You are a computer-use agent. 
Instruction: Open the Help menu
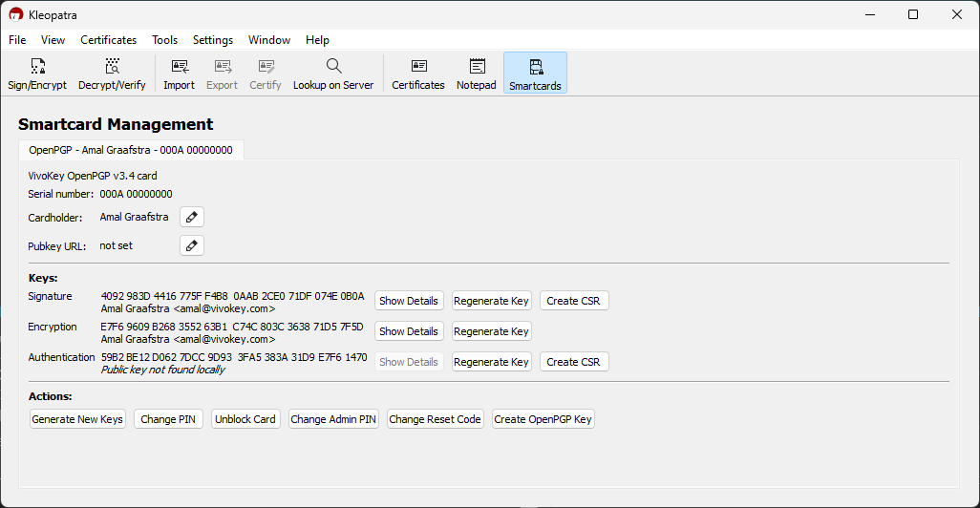point(317,40)
